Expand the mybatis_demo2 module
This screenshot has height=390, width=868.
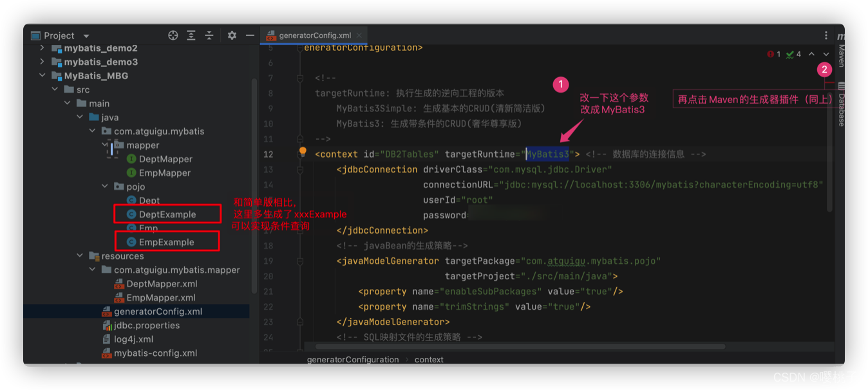pyautogui.click(x=42, y=48)
